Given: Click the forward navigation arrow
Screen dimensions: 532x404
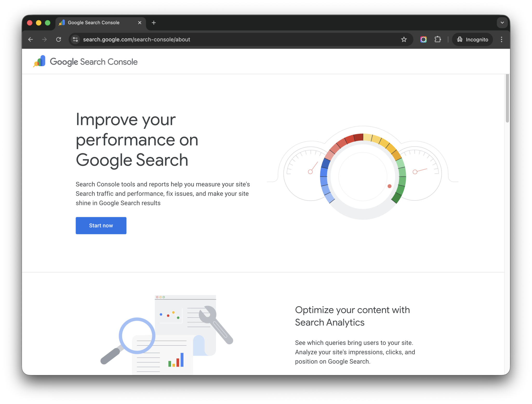Looking at the screenshot, I should point(44,39).
